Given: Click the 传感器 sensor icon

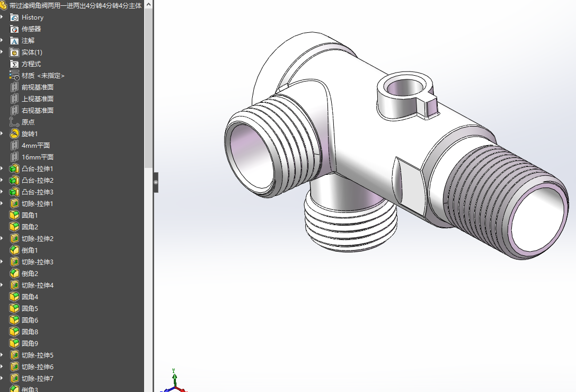Looking at the screenshot, I should [x=14, y=29].
